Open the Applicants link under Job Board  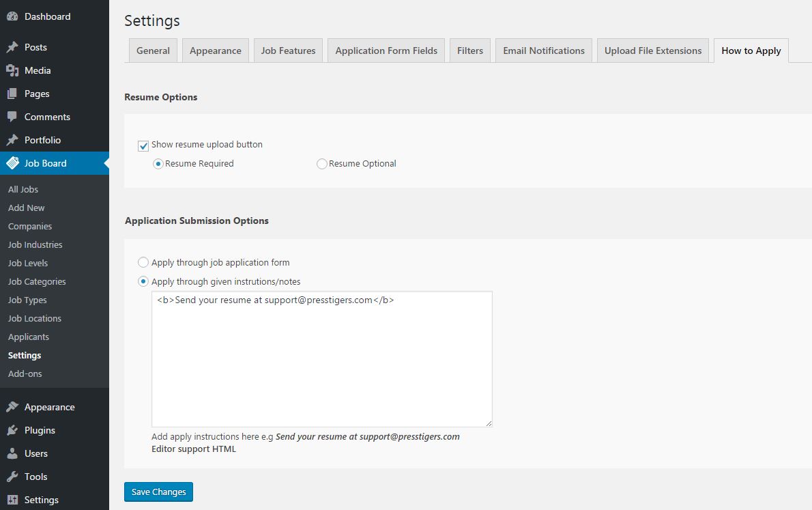(28, 337)
